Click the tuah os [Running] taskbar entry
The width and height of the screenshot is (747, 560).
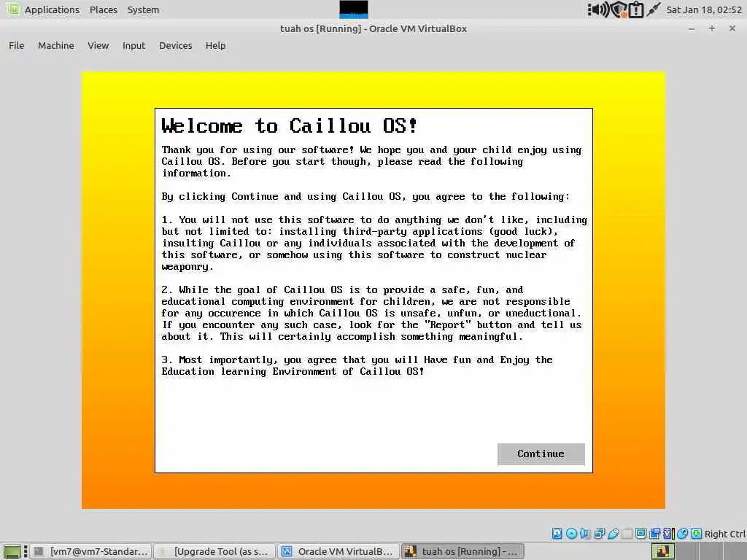(462, 551)
